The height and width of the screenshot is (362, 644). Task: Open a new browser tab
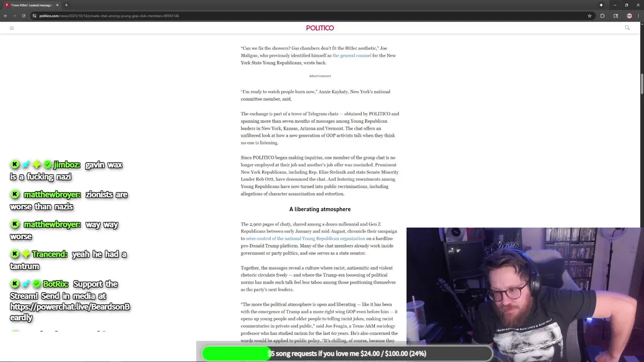[x=66, y=5]
